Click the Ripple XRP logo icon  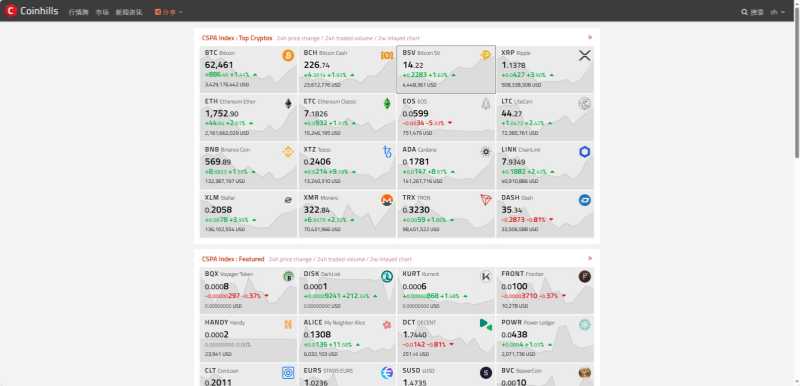[585, 56]
